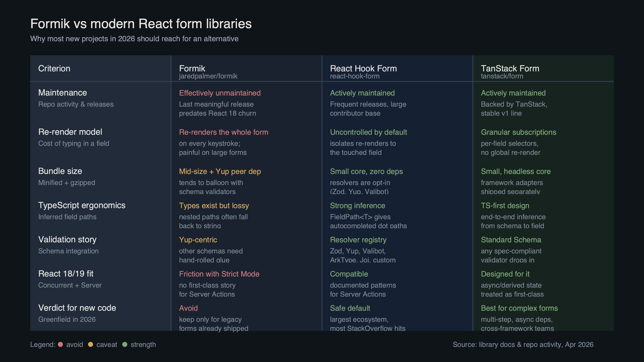The image size is (644, 362).
Task: Click the red "Effectively unmaintained" cell text
Action: pyautogui.click(x=220, y=93)
